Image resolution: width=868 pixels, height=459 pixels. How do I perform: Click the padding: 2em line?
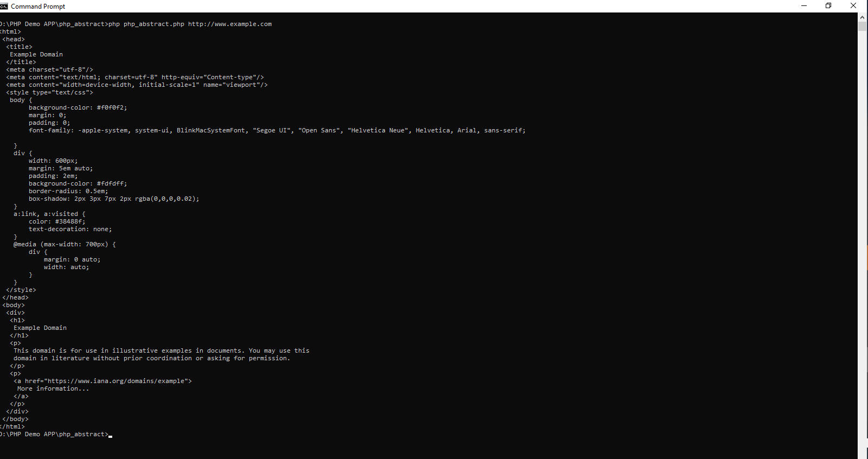[x=53, y=176]
